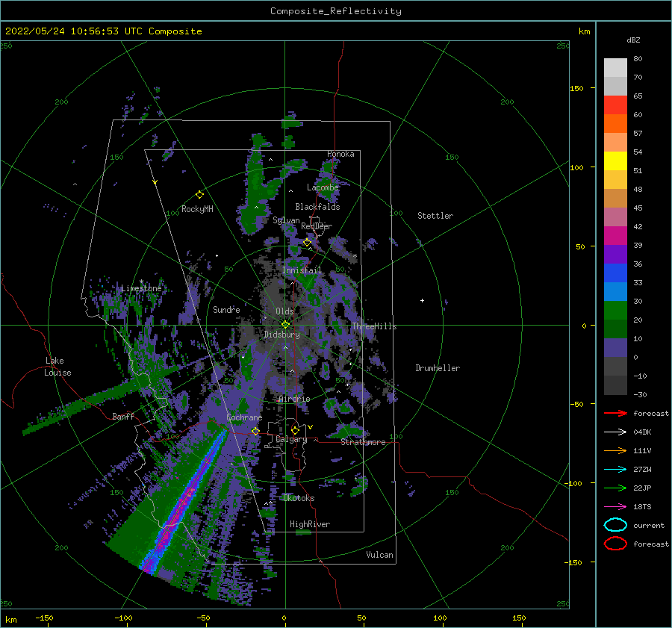Screen dimensions: 672x628
Task: Click the red forecast ellipse icon
Action: (x=615, y=544)
